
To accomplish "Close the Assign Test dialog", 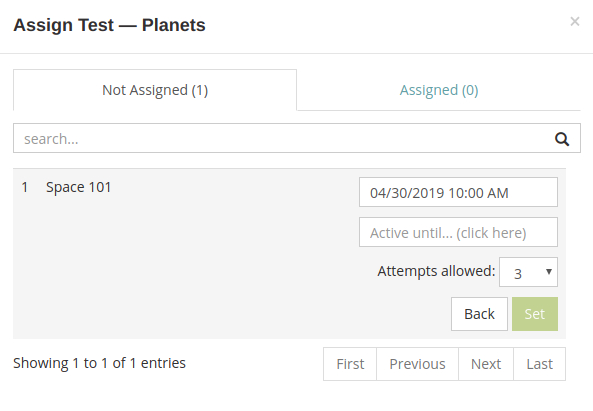I will 574,22.
